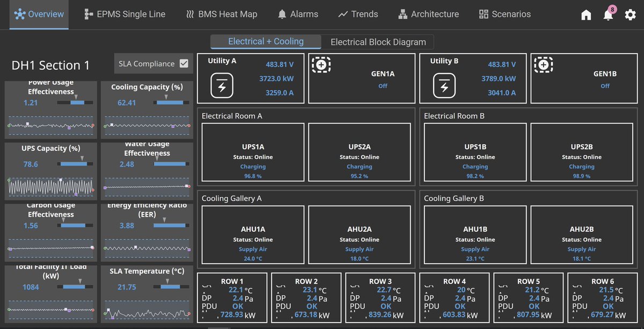Click the UPS1A charge value 96.8 %
Screen dimensions: 644x329
click(253, 176)
